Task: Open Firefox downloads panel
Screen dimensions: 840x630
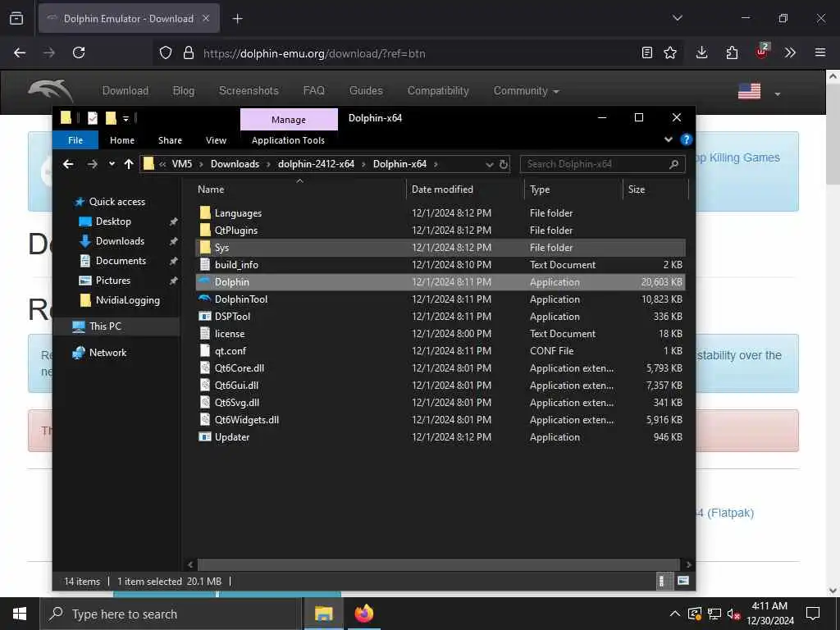Action: pyautogui.click(x=702, y=52)
